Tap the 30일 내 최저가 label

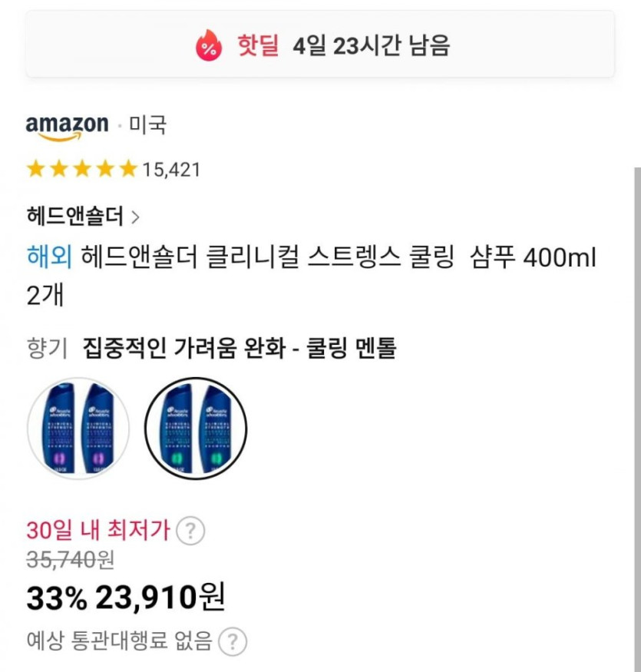(99, 531)
